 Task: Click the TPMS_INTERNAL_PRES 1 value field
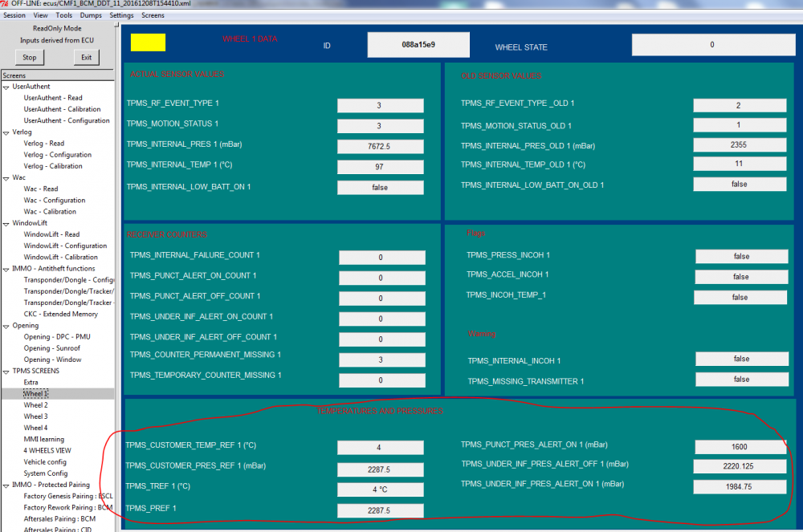point(380,146)
